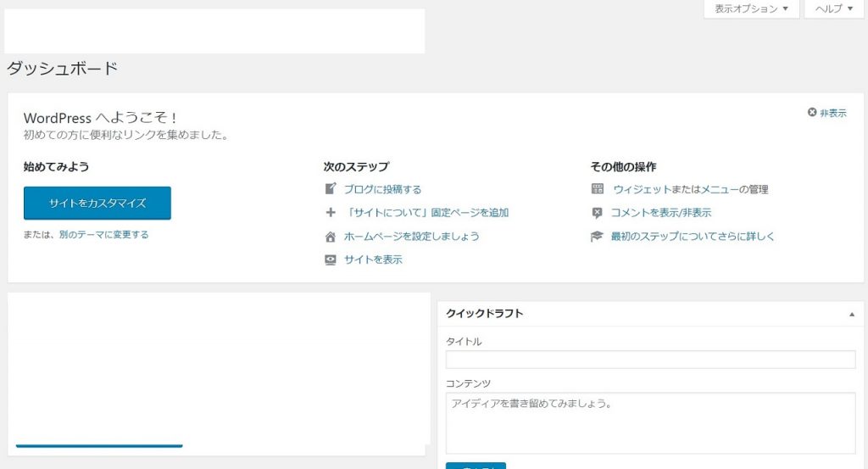The height and width of the screenshot is (469, 868).
Task: Open the 別のテーマに変更する link
Action: click(104, 235)
